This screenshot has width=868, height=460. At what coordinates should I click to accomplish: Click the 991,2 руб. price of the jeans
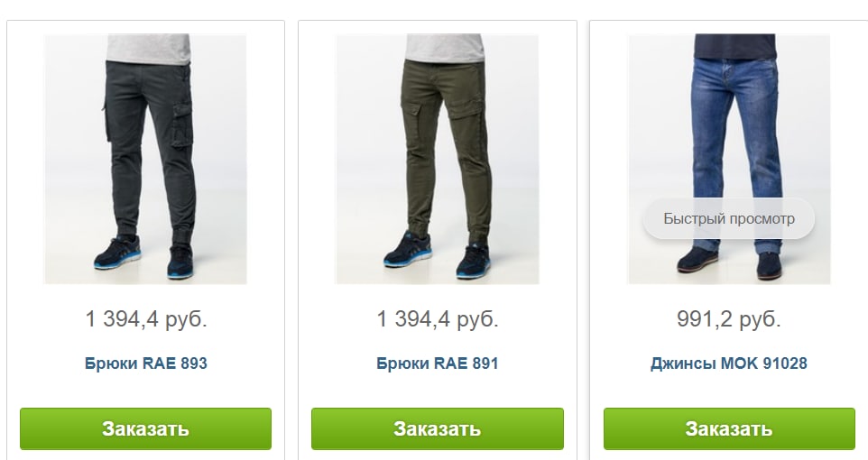tap(728, 319)
